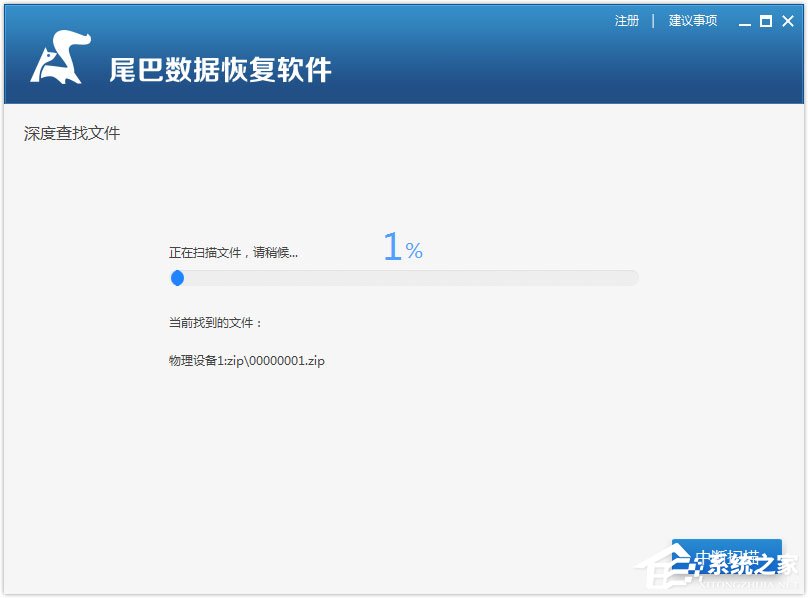This screenshot has width=808, height=598.
Task: Click the squirrel-tail app logo
Action: (61, 57)
